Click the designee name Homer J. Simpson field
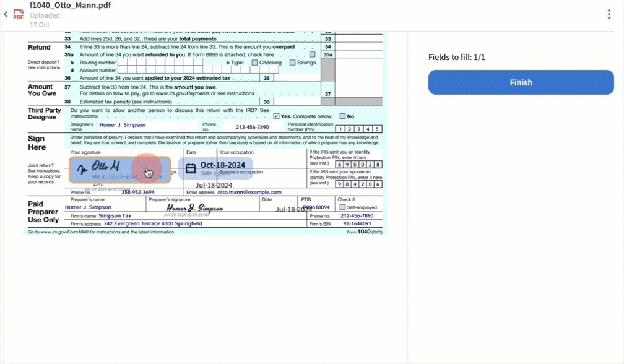624x364 pixels. pyautogui.click(x=123, y=125)
